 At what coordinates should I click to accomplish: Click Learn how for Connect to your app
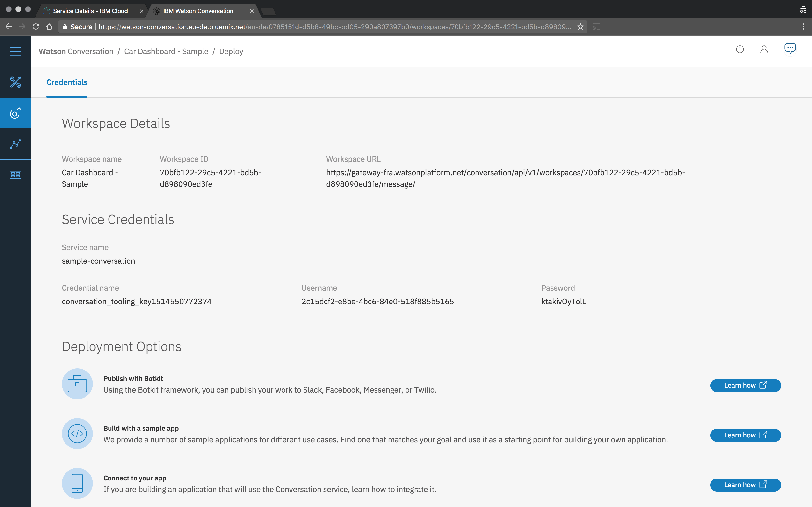[745, 485]
